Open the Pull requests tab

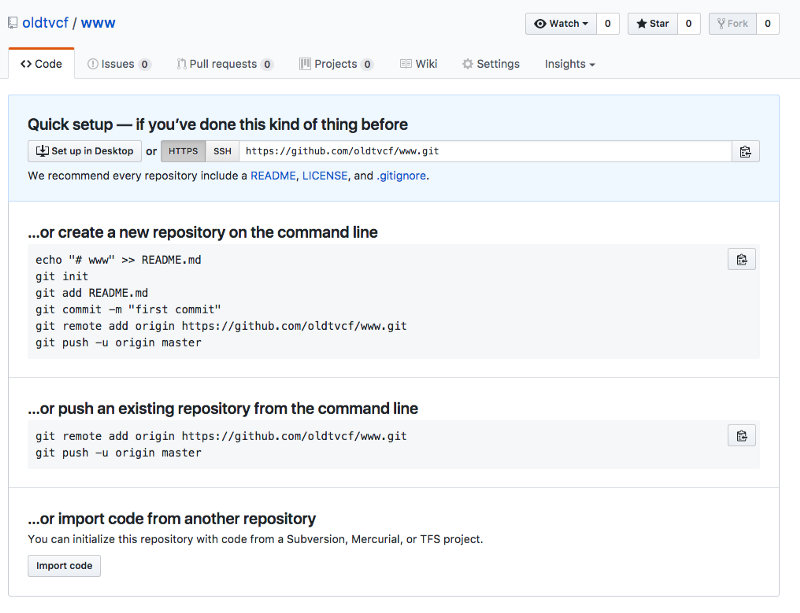click(x=224, y=64)
